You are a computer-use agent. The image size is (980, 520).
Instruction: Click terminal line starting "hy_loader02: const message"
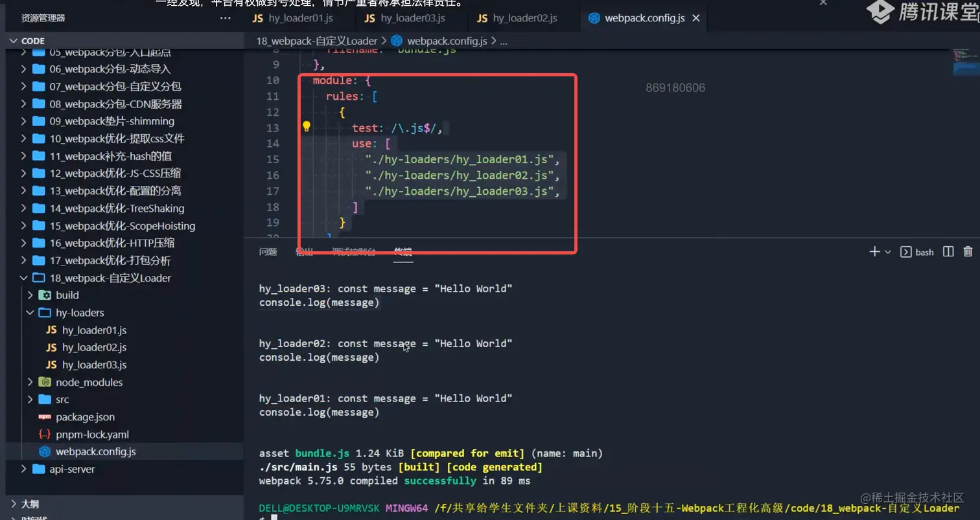386,343
